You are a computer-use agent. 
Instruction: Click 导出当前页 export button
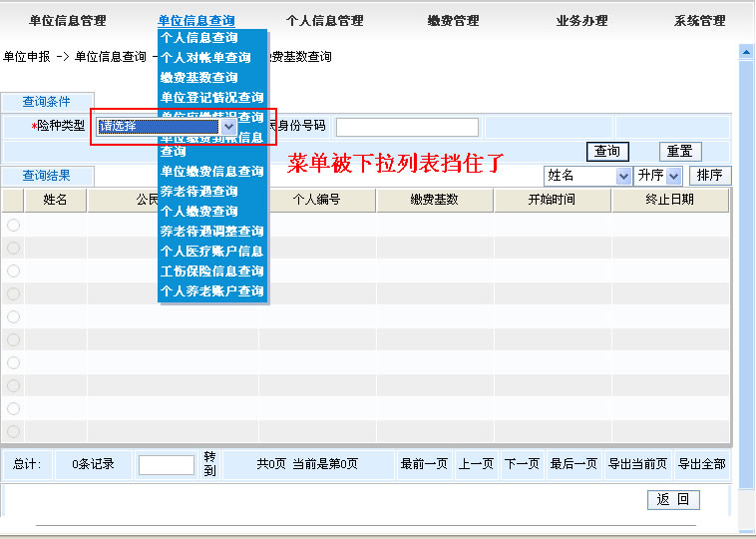point(637,464)
